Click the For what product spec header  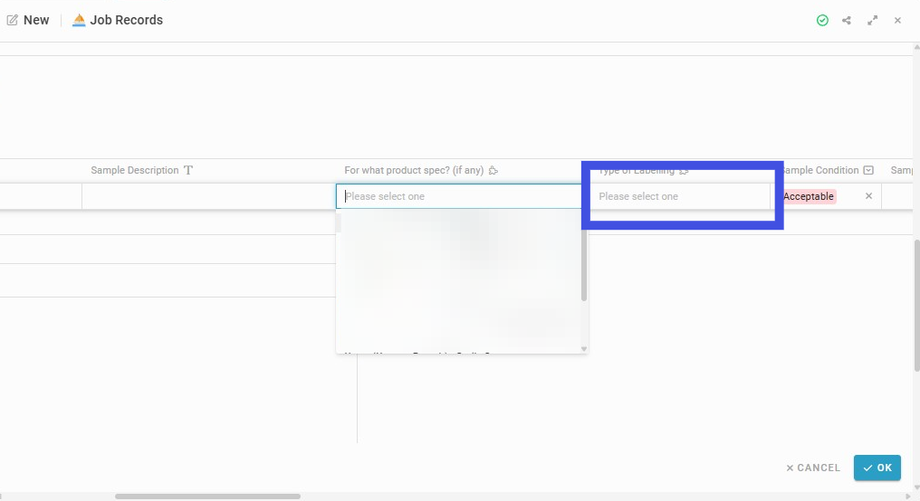tap(414, 170)
